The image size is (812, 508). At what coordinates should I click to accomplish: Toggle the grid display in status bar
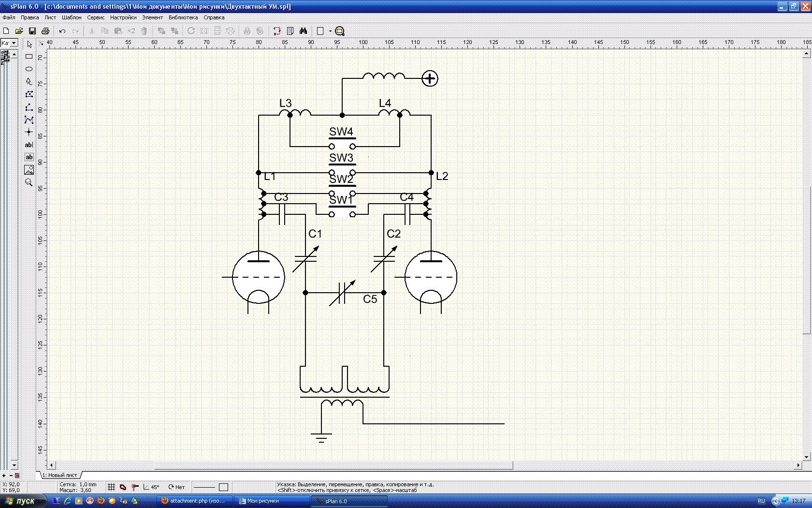pyautogui.click(x=111, y=487)
